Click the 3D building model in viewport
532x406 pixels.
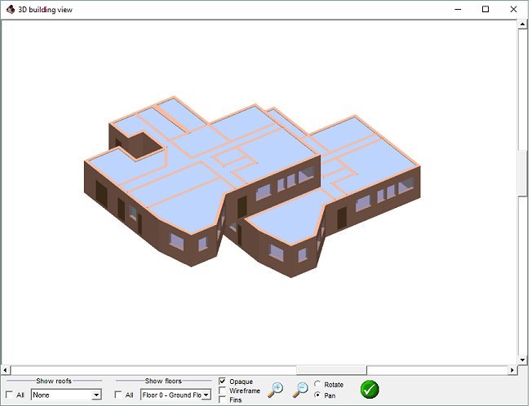[252, 187]
